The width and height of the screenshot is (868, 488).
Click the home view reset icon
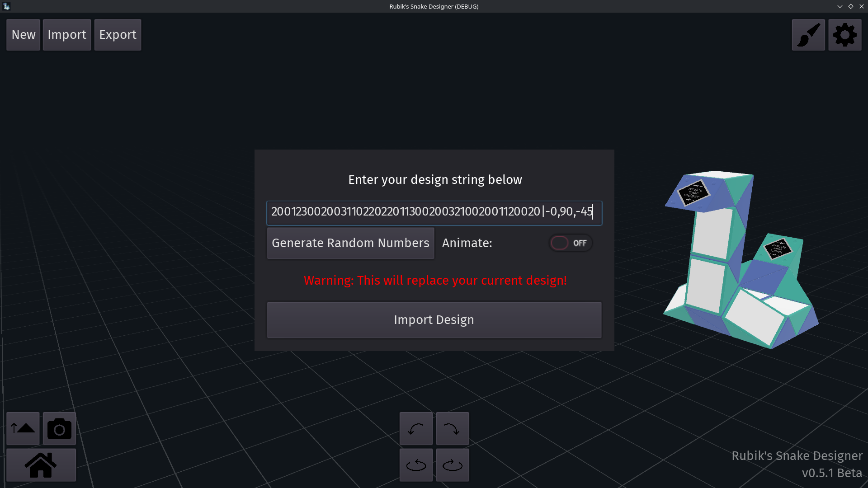(41, 465)
